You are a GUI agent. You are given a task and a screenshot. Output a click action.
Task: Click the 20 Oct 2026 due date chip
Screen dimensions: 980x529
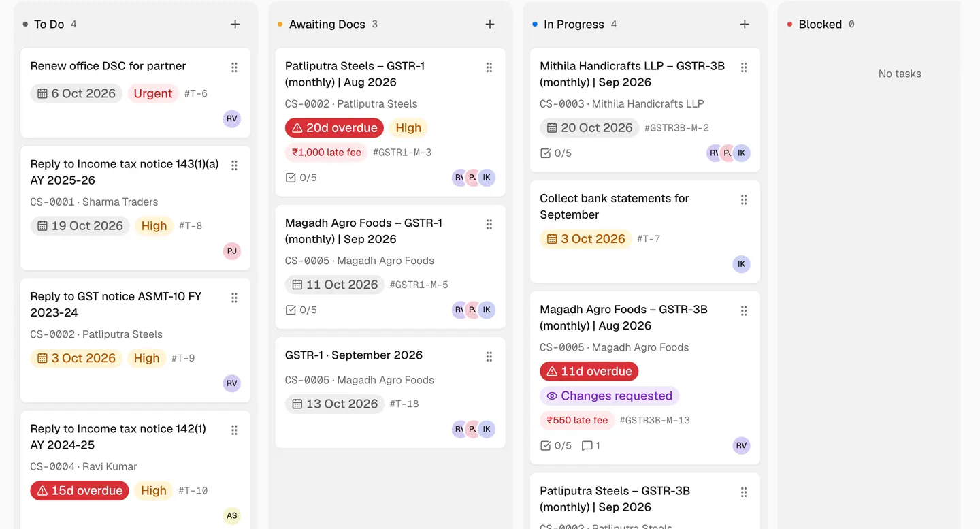pos(589,128)
